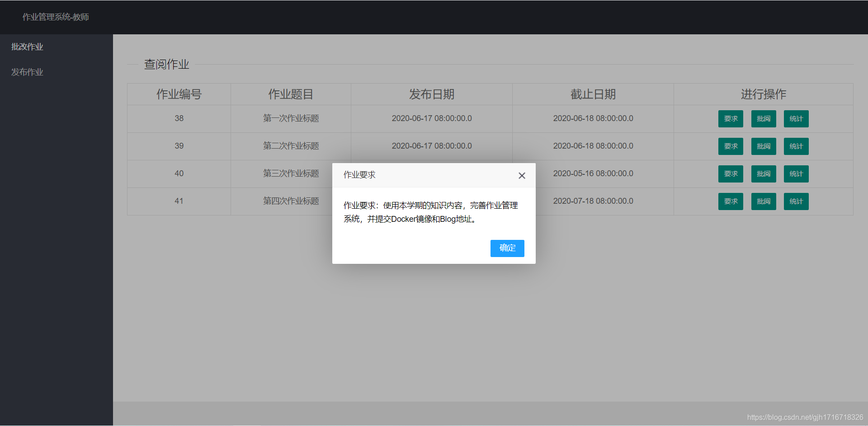Screen dimensions: 868x426
Task: Click 统计 for assignment 38
Action: point(796,118)
